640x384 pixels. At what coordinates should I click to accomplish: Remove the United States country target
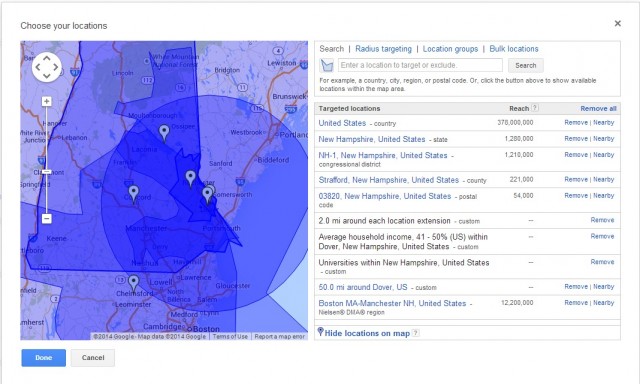[576, 122]
